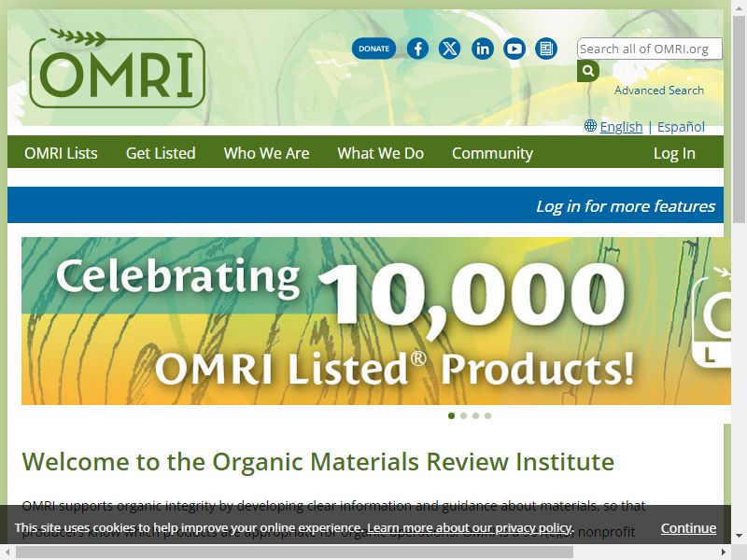Open the LinkedIn social icon
The image size is (747, 560).
tap(482, 49)
